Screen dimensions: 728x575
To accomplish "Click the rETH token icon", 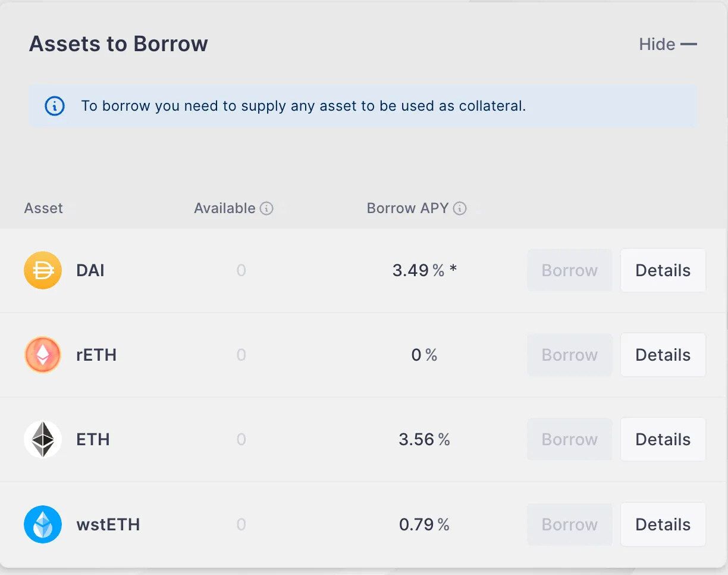I will [43, 355].
